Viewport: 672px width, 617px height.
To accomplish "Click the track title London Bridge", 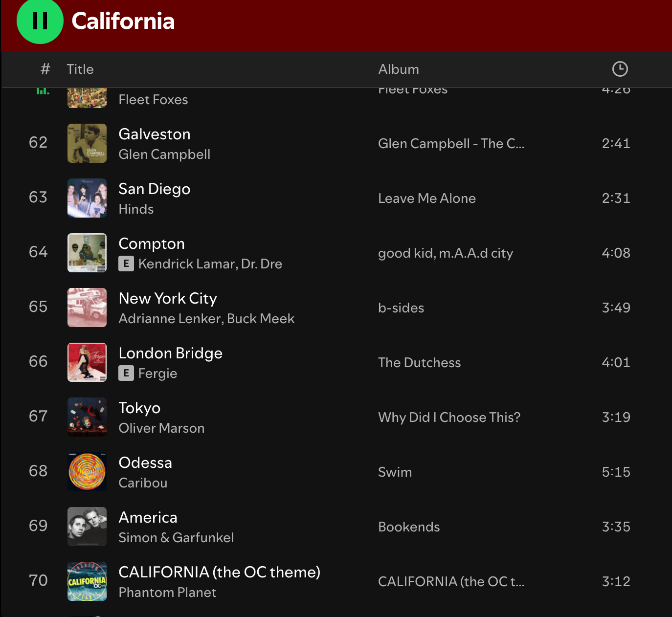I will 171,353.
